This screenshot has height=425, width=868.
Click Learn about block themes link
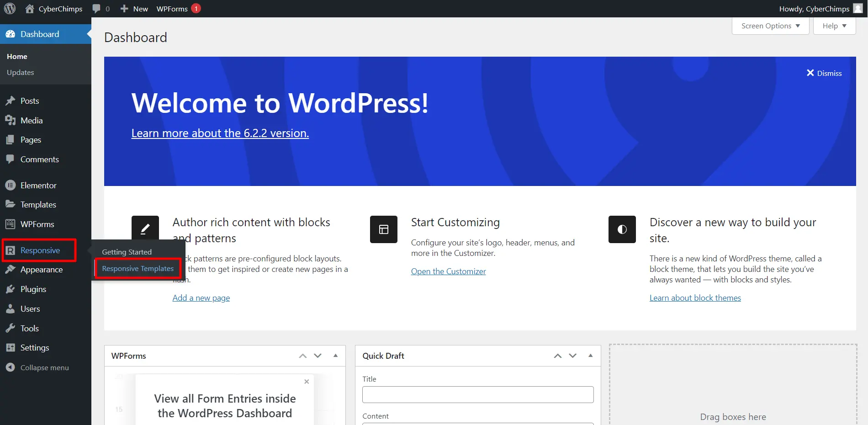(695, 298)
